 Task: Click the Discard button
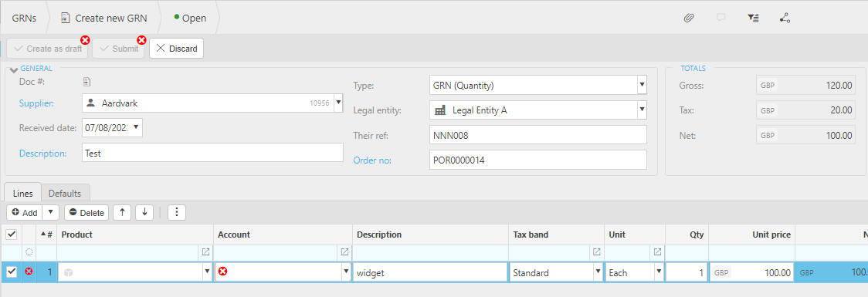(177, 48)
